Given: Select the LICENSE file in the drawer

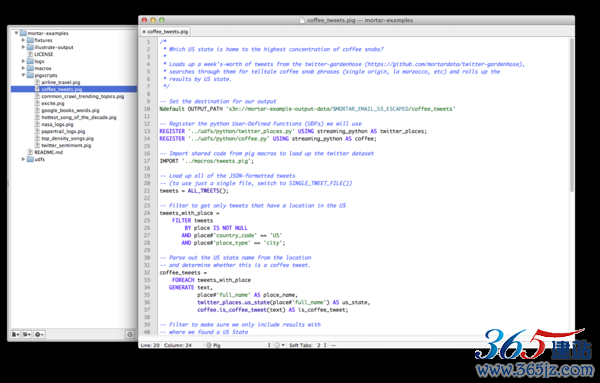Looking at the screenshot, I should [x=44, y=54].
